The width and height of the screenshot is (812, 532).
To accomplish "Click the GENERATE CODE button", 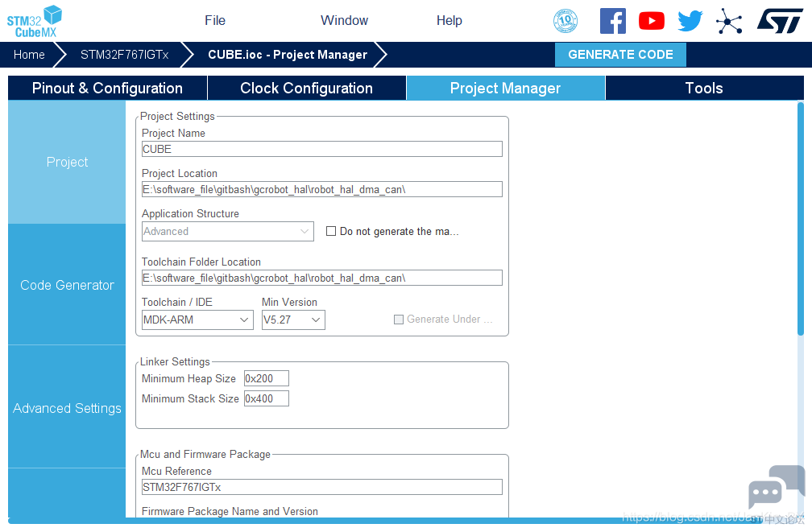I will pos(620,55).
